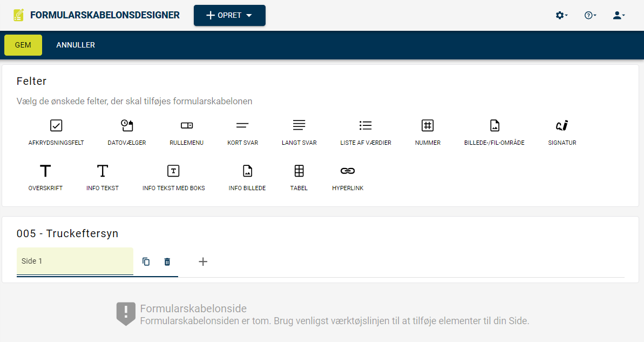Viewport: 644px width, 342px height.
Task: Add a Kort svar field
Action: 243,132
